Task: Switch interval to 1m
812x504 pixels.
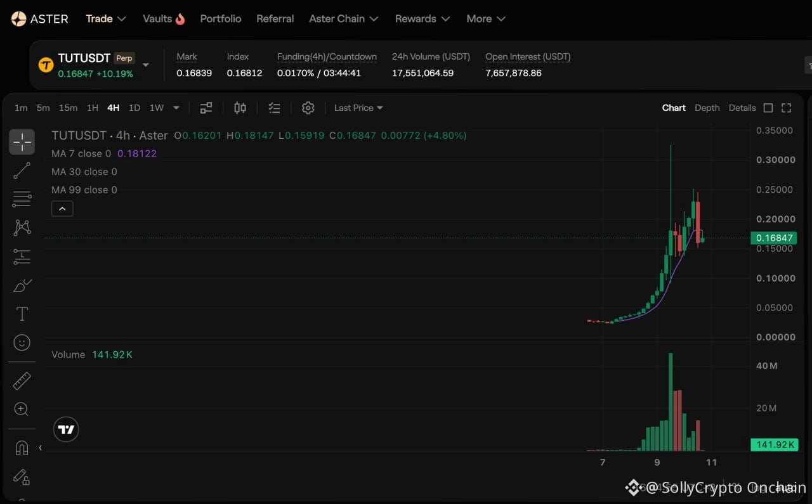Action: (x=21, y=108)
